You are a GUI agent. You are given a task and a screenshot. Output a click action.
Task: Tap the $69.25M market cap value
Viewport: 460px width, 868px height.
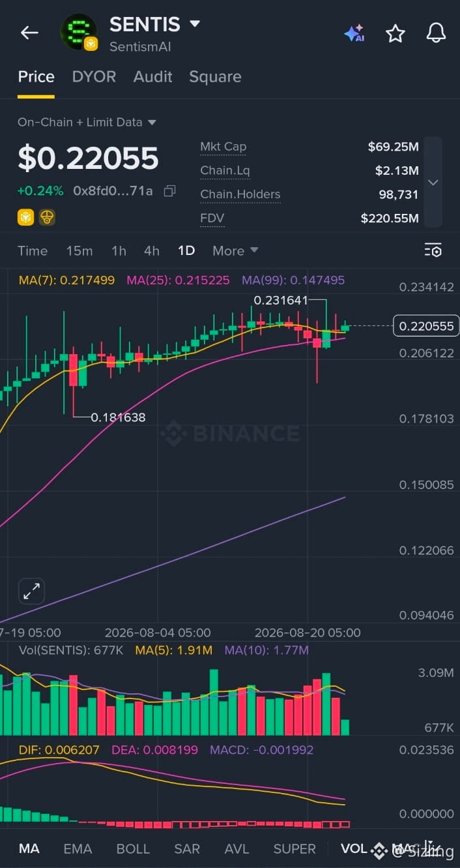(x=394, y=147)
